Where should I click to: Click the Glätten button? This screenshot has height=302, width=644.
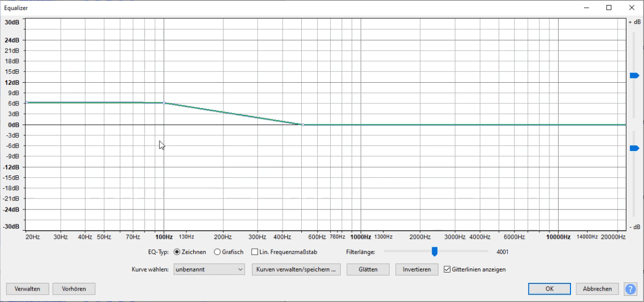(x=369, y=269)
